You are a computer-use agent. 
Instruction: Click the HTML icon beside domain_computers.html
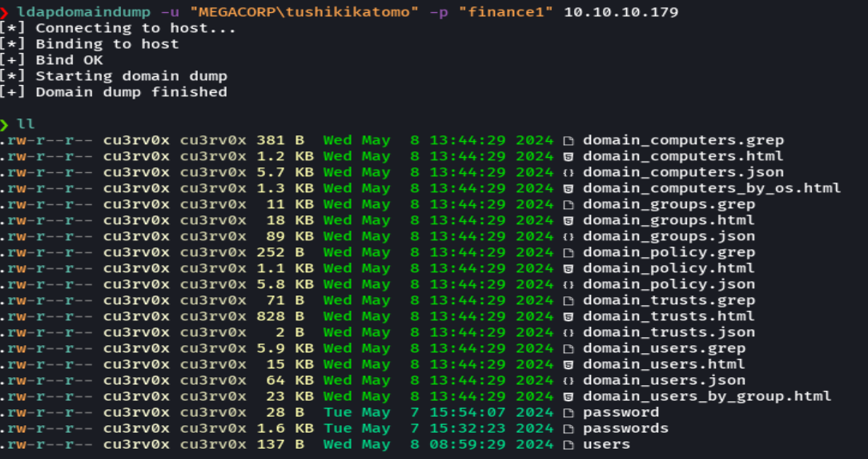[568, 157]
